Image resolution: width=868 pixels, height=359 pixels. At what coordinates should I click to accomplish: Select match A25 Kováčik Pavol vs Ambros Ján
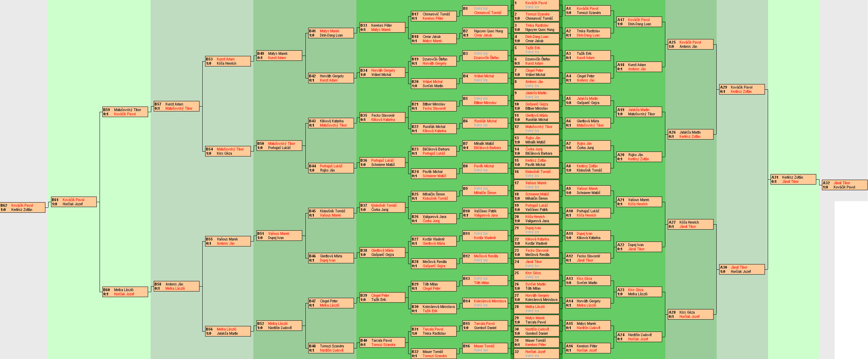click(690, 44)
